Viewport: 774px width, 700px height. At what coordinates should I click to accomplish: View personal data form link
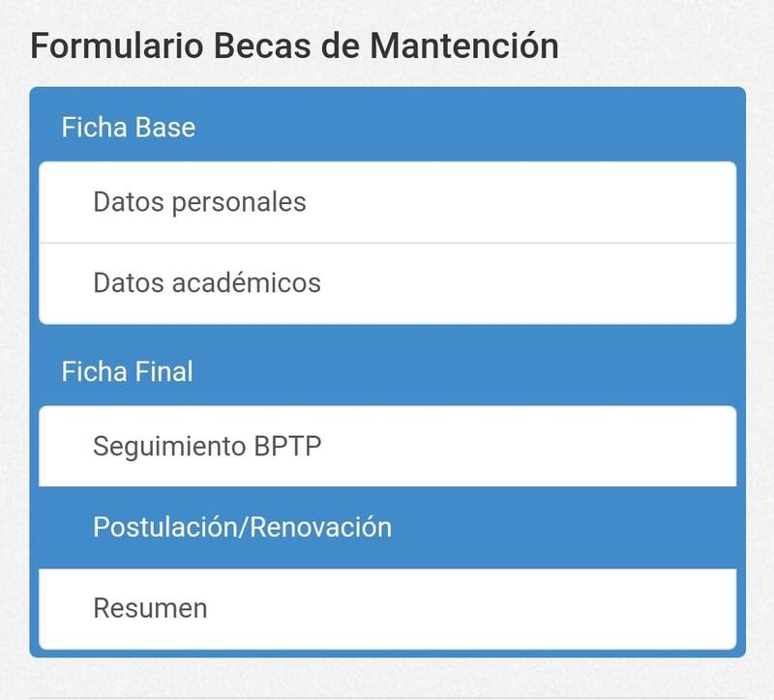[x=199, y=202]
